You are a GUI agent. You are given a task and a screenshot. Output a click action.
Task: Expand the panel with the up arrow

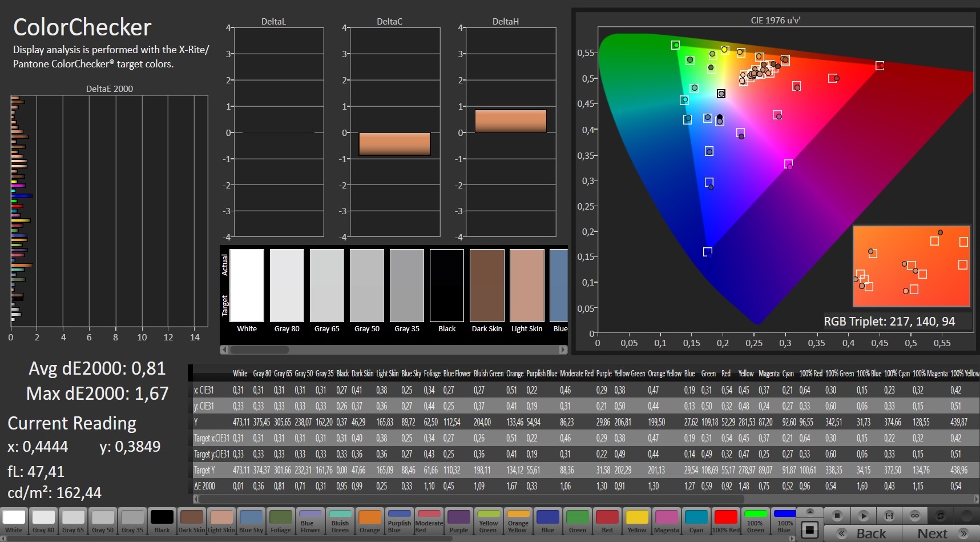click(809, 512)
